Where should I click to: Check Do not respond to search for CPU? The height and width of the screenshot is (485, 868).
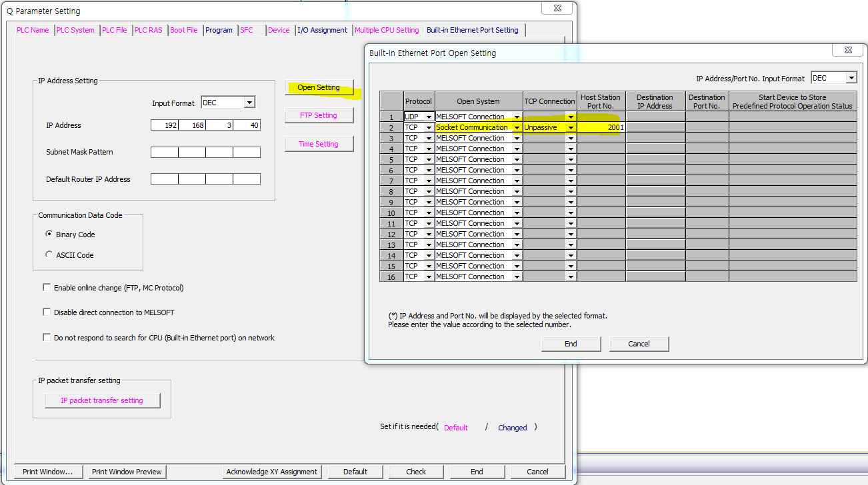(x=47, y=338)
